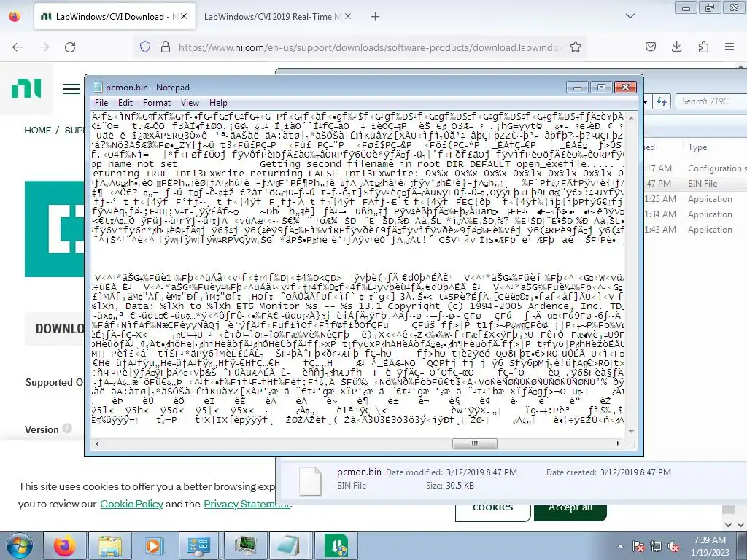Open the Edit menu in Notepad
Image resolution: width=747 pixels, height=560 pixels.
point(125,102)
